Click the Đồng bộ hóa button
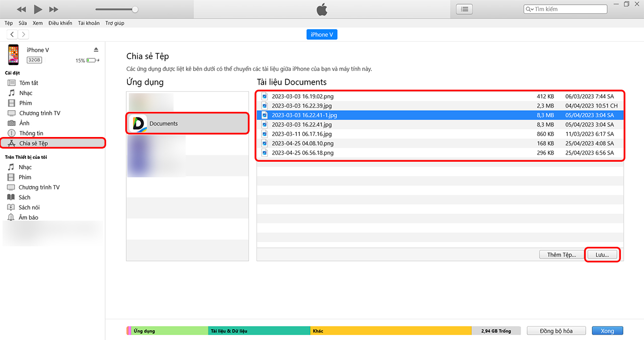The width and height of the screenshot is (644, 340). (x=556, y=331)
